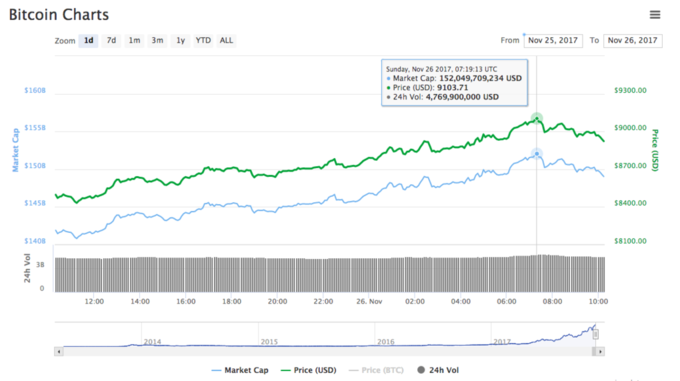Click the $160B market cap axis label
The image size is (680, 381).
pos(35,90)
